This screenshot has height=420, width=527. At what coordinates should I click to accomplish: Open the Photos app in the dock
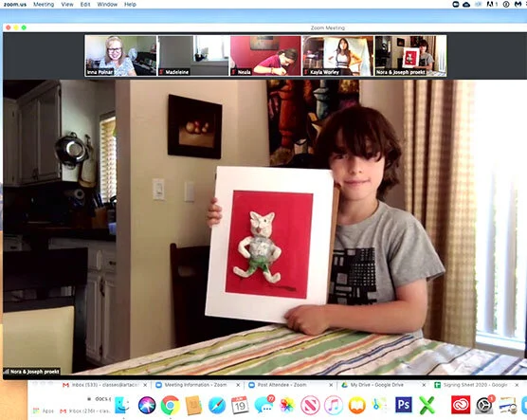pos(287,405)
